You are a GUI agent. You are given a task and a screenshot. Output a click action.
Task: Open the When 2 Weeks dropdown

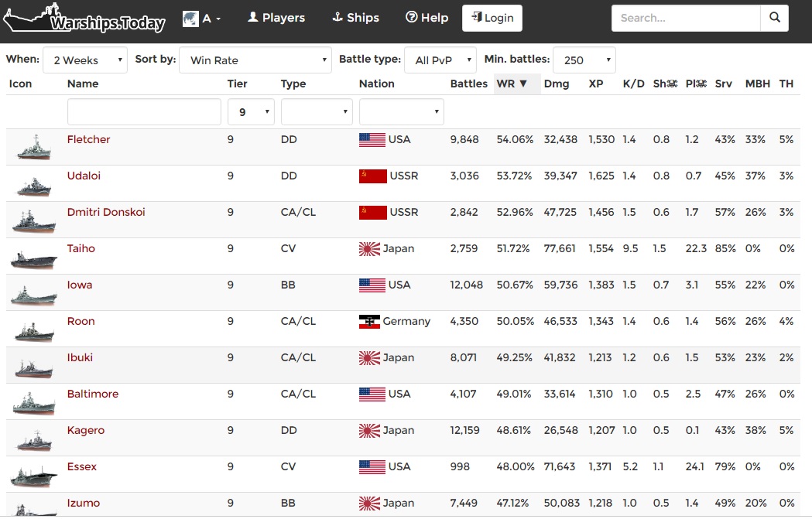(85, 60)
